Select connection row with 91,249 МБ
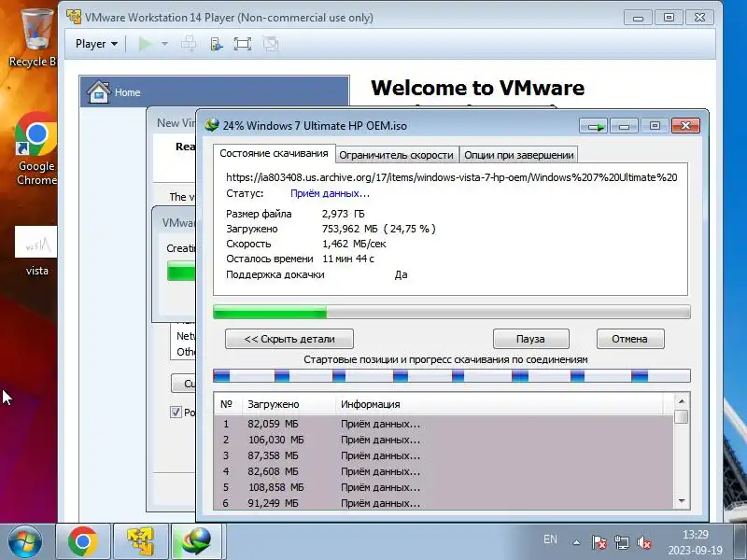 [444, 503]
